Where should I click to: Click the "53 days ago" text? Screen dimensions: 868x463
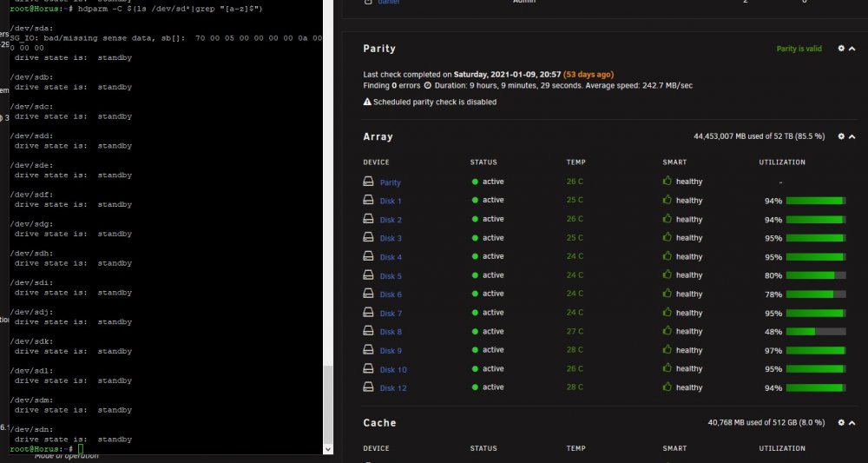(589, 74)
